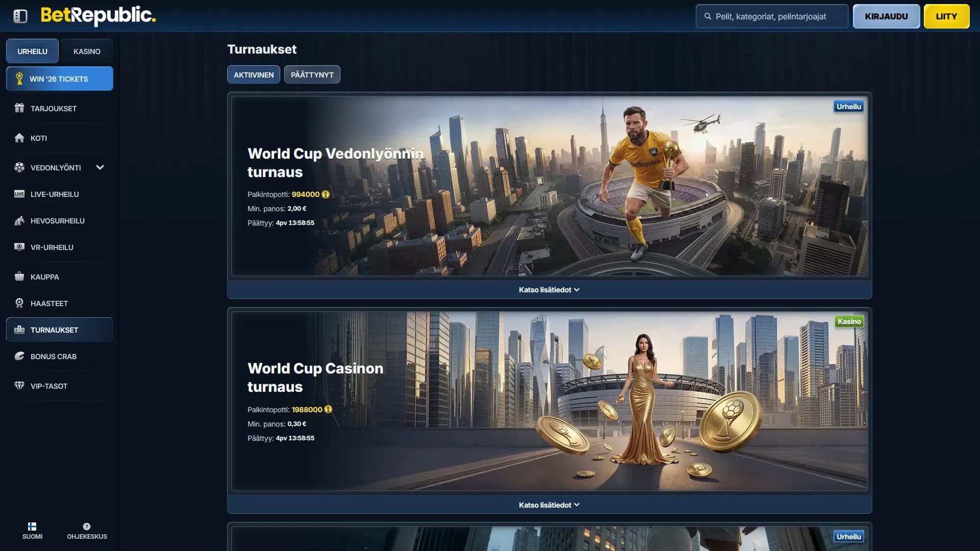Expand Katso lisätiedot for the Casinon turnaus

click(x=549, y=505)
